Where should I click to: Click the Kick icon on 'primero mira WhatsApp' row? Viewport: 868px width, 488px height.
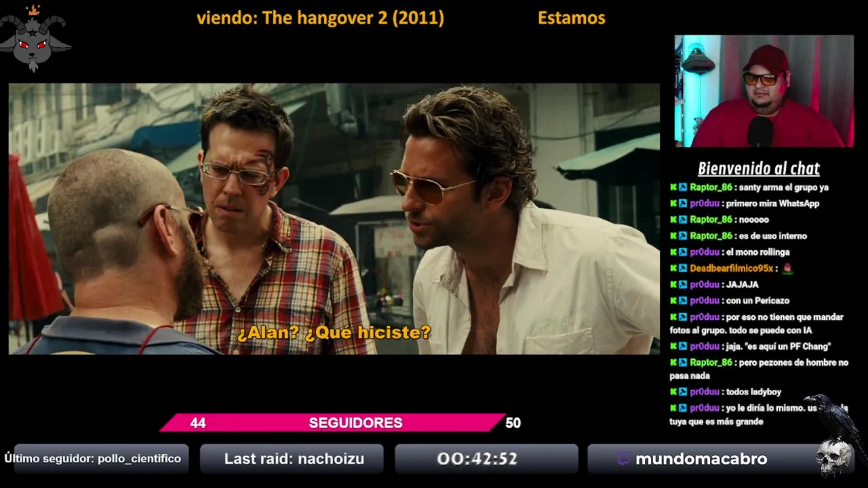pos(673,203)
